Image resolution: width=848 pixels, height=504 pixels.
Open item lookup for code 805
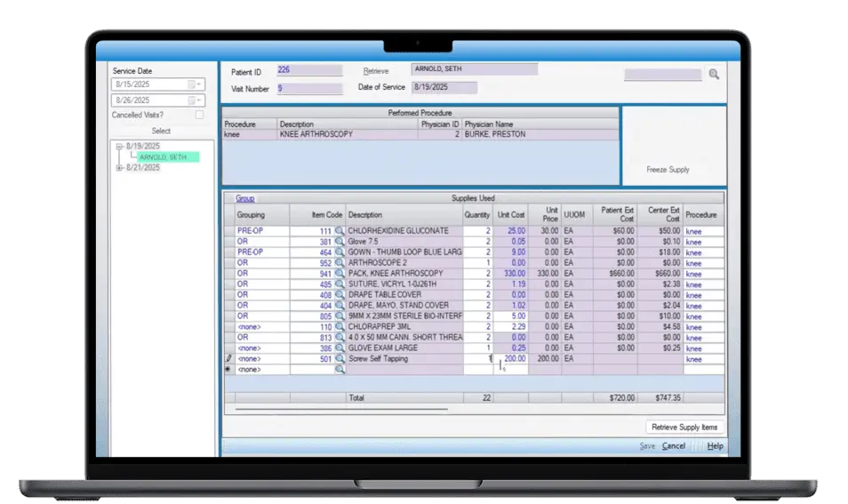[339, 316]
